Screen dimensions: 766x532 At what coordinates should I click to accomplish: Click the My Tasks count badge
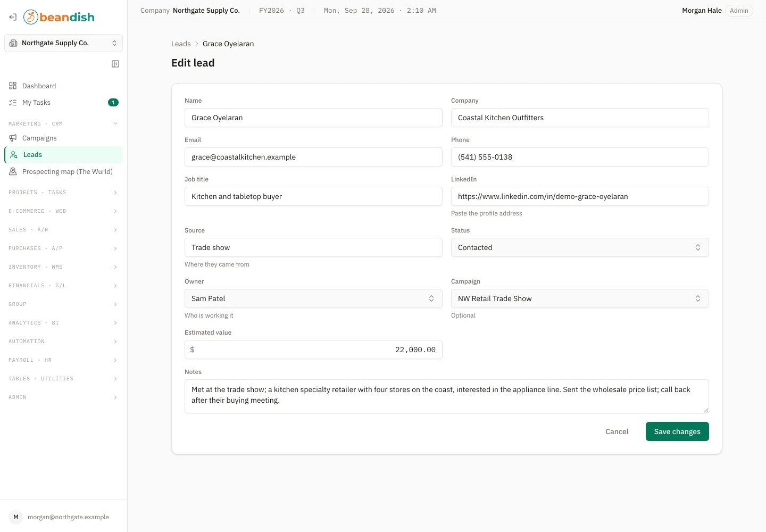[x=113, y=103]
